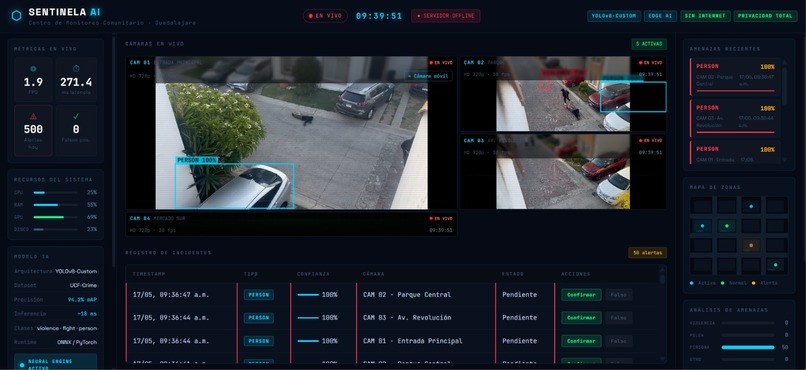Click the 50 alertas badge
This screenshot has height=370, width=806.
click(x=647, y=253)
